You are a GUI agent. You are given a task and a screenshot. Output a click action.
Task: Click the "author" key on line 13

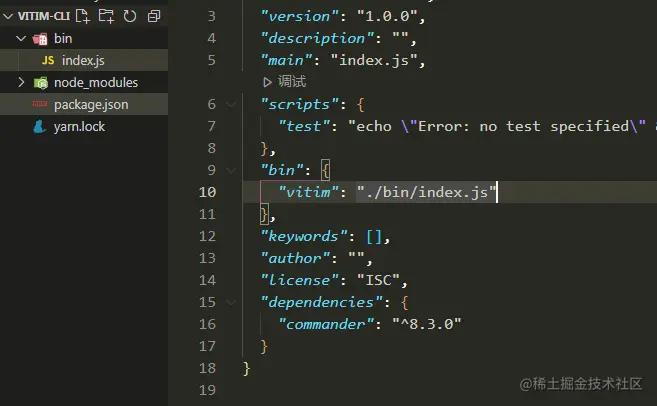click(295, 258)
